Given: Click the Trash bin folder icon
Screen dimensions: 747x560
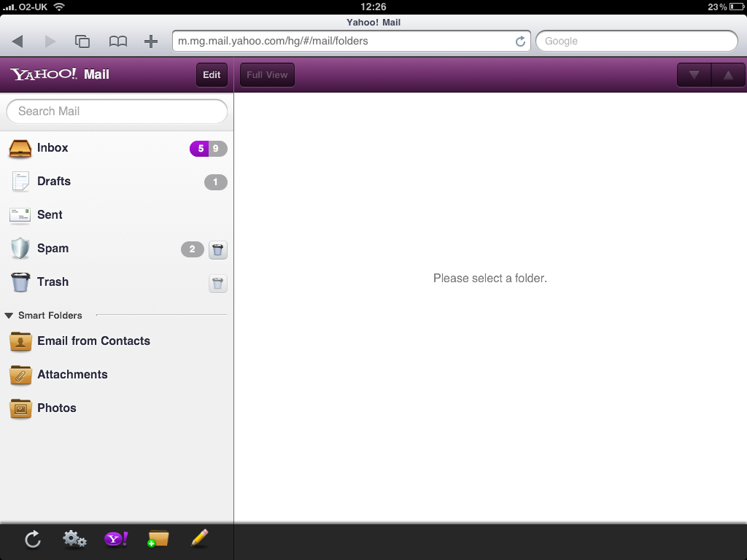Looking at the screenshot, I should click(20, 282).
